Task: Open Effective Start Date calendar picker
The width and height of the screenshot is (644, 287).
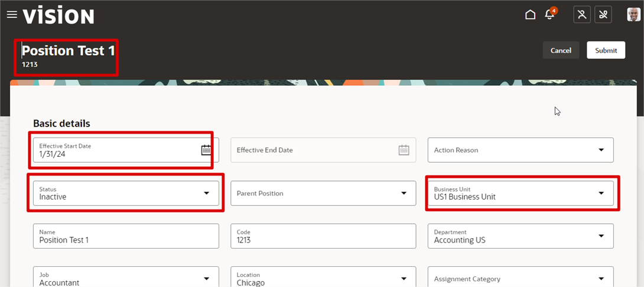Action: (x=206, y=150)
